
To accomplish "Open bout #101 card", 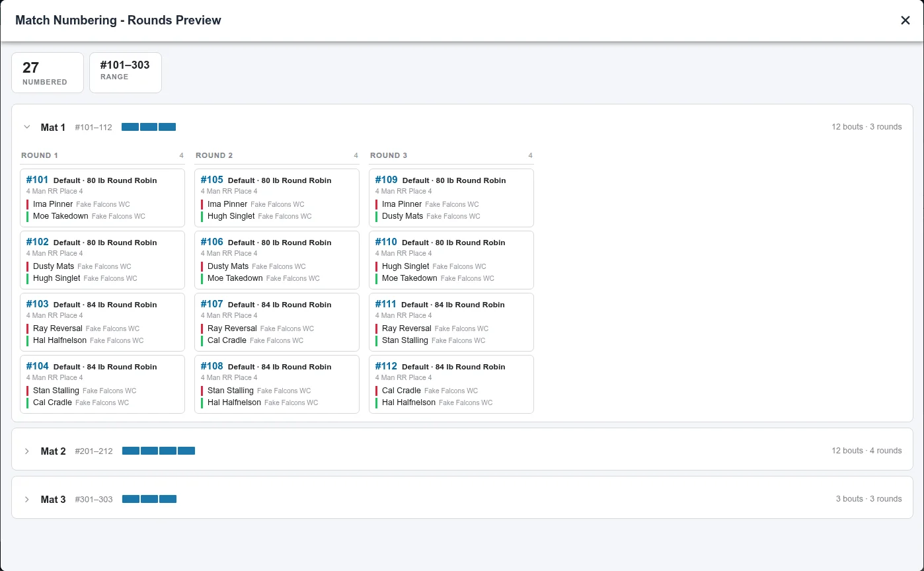I will 102,198.
